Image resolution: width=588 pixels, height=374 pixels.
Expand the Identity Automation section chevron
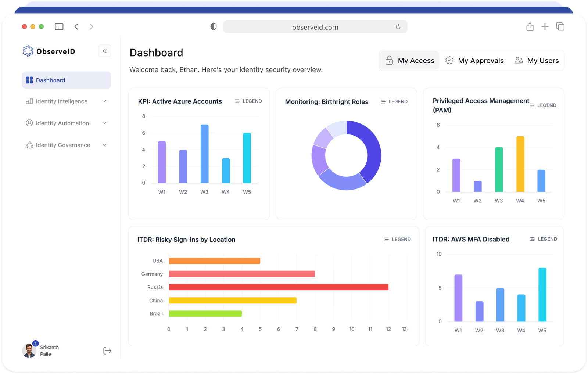[104, 123]
